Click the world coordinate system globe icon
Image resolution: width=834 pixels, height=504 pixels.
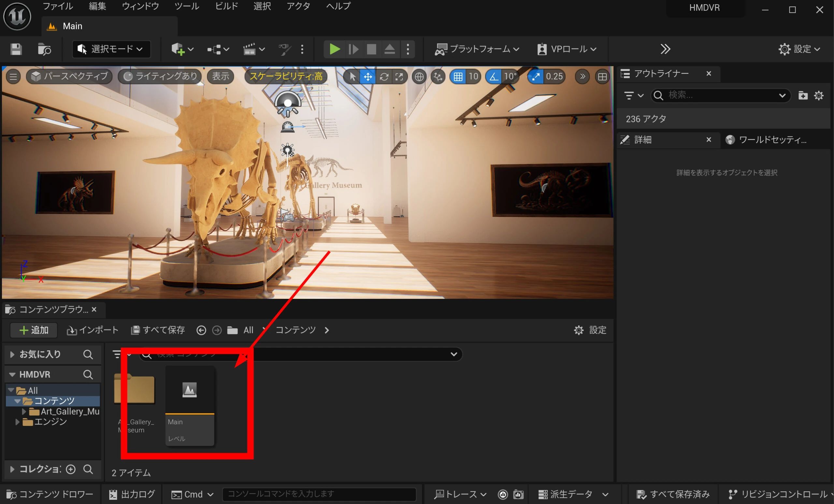coord(419,77)
